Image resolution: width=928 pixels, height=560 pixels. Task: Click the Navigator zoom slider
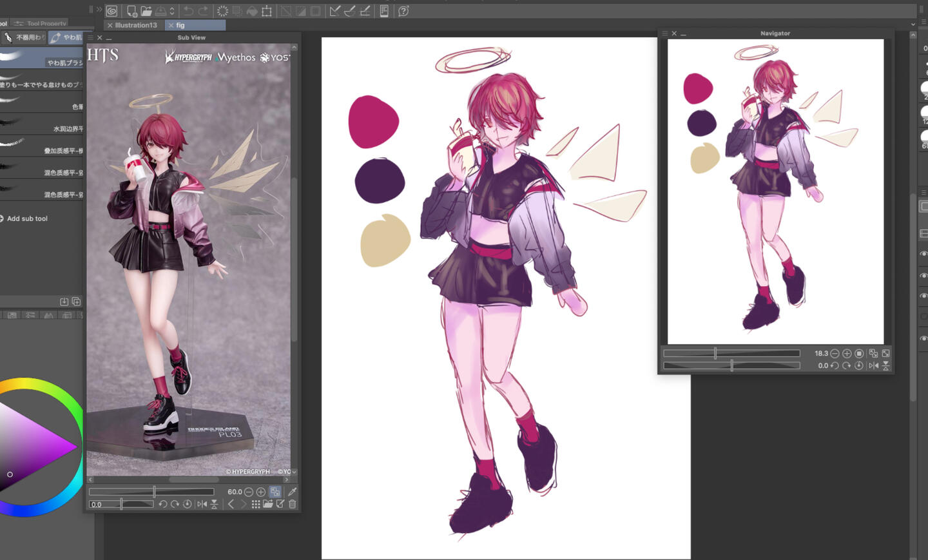731,353
